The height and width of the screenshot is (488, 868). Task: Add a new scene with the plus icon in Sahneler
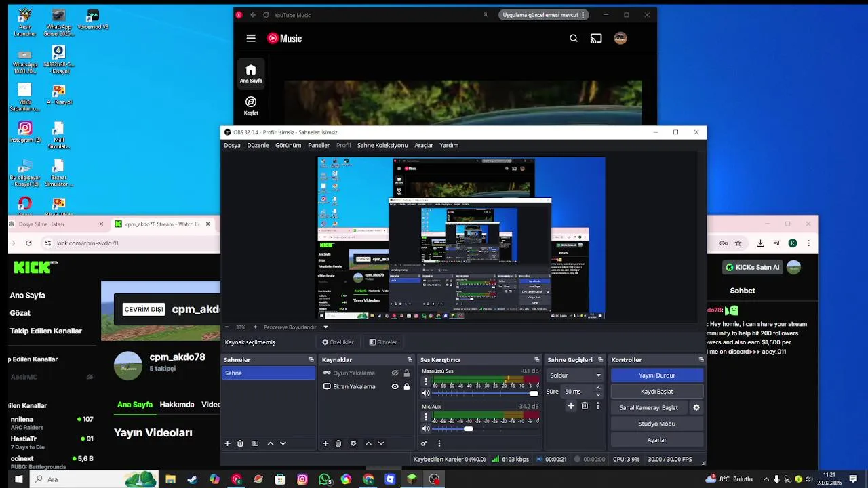coord(227,443)
